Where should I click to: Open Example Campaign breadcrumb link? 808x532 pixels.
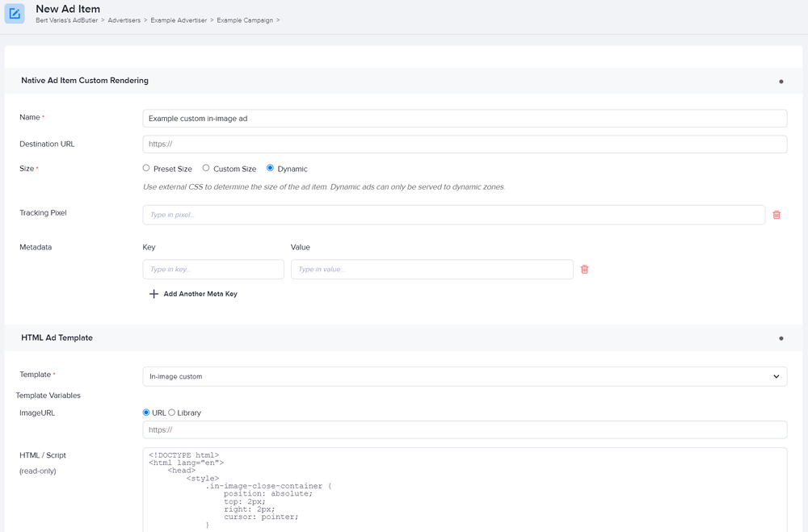click(245, 20)
